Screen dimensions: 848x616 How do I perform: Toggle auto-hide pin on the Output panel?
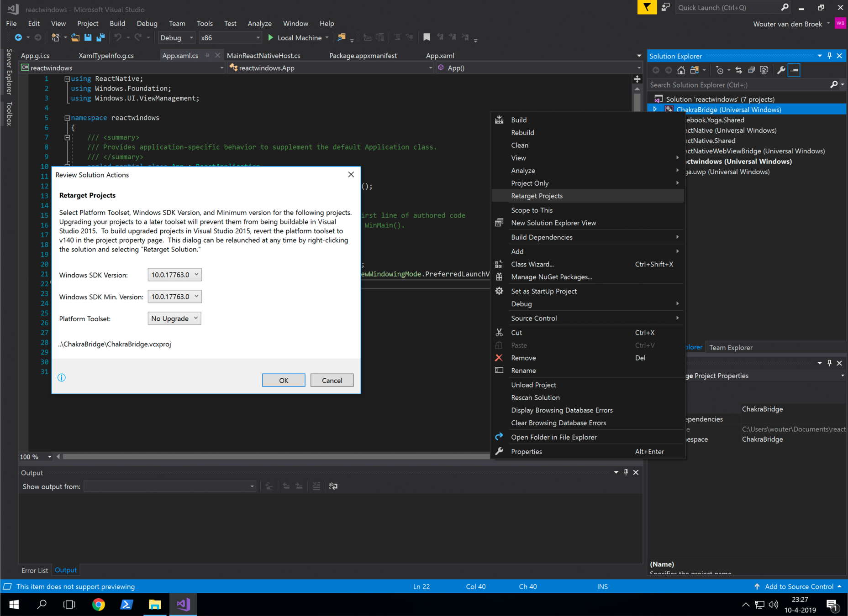[626, 472]
